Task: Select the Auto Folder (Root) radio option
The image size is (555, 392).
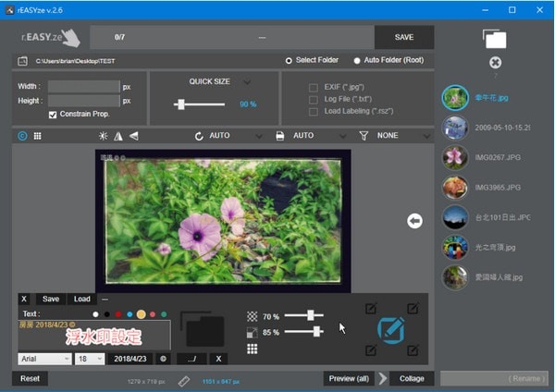Action: pos(357,61)
